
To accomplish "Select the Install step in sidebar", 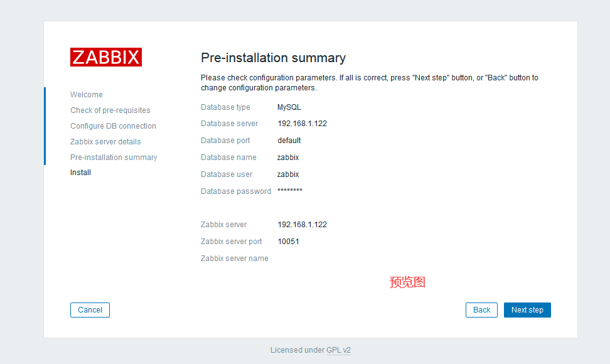I will [80, 173].
